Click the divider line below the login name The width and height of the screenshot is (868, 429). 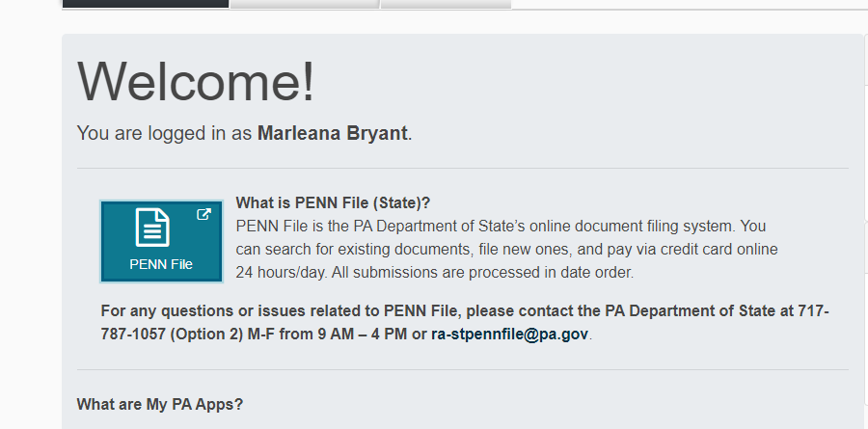point(462,168)
